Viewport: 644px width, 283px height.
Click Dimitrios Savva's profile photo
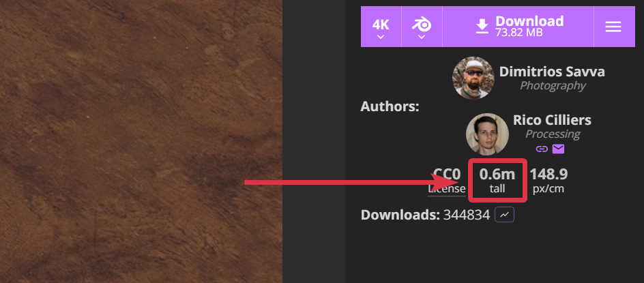click(473, 78)
